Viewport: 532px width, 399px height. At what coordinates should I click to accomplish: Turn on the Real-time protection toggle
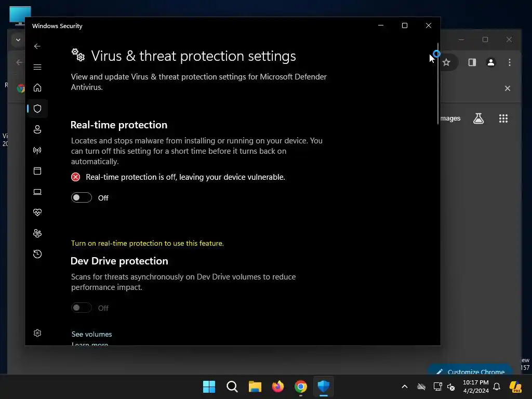point(82,197)
